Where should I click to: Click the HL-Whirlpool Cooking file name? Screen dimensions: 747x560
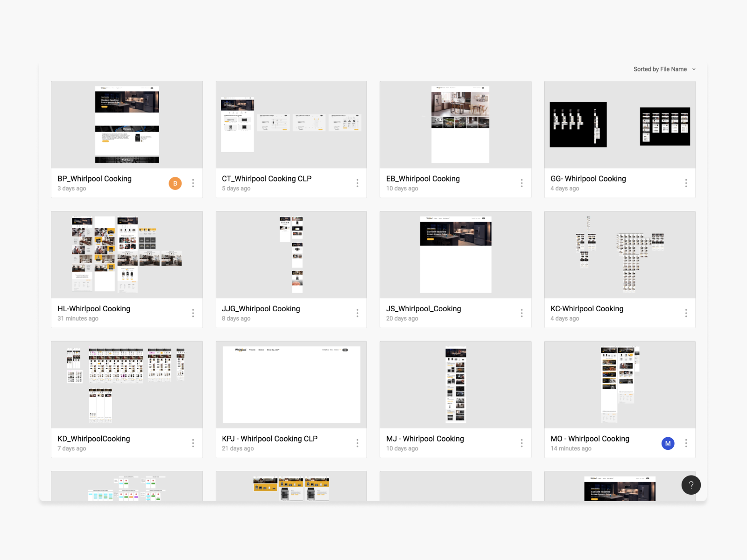click(94, 309)
